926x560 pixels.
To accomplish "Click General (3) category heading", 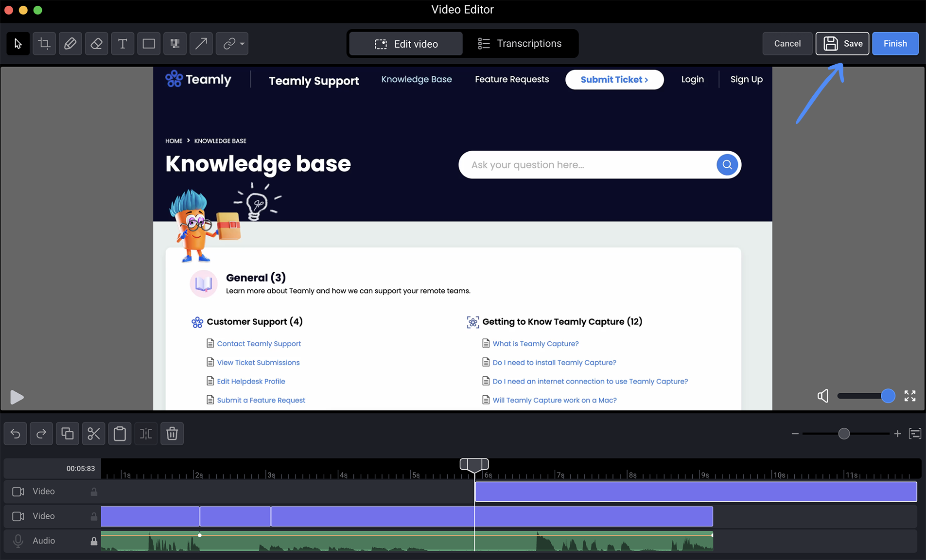I will click(256, 278).
